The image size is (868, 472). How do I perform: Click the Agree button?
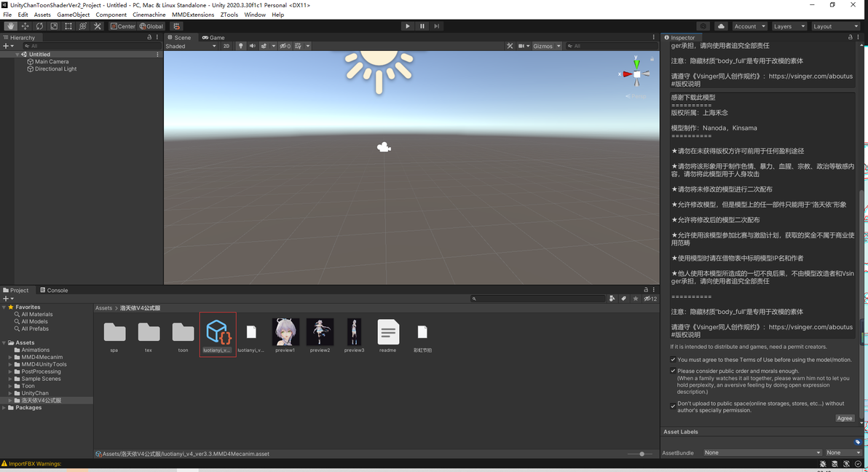(844, 418)
